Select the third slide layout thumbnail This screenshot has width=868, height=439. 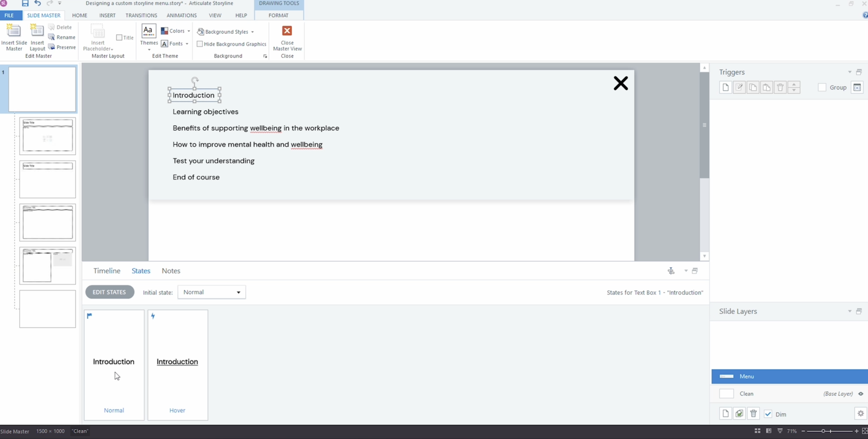coord(48,223)
